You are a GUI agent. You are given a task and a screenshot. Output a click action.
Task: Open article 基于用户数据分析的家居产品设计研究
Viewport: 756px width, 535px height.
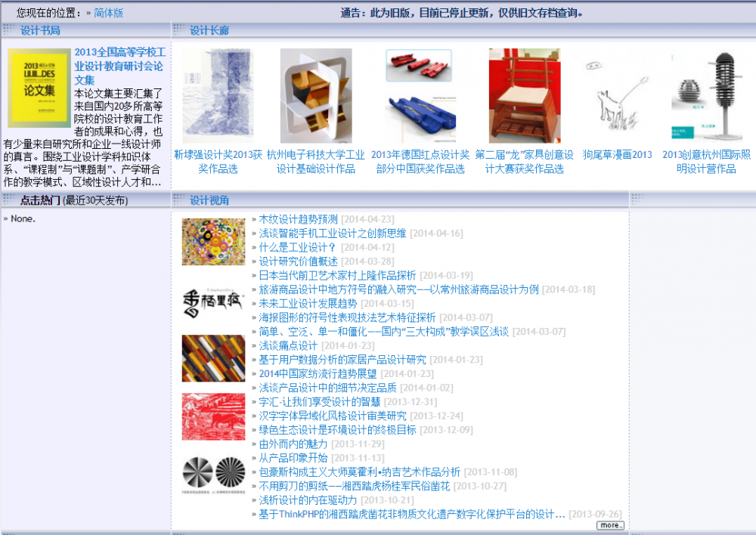click(x=342, y=360)
